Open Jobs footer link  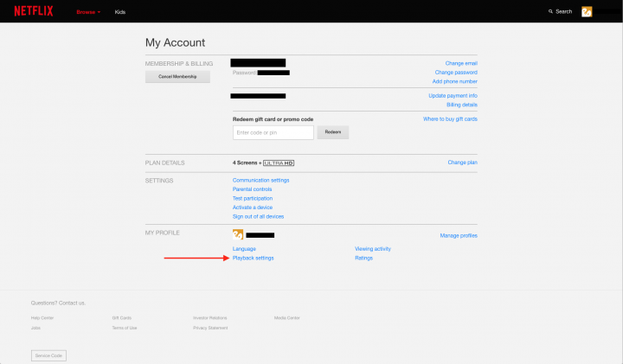[x=35, y=328]
